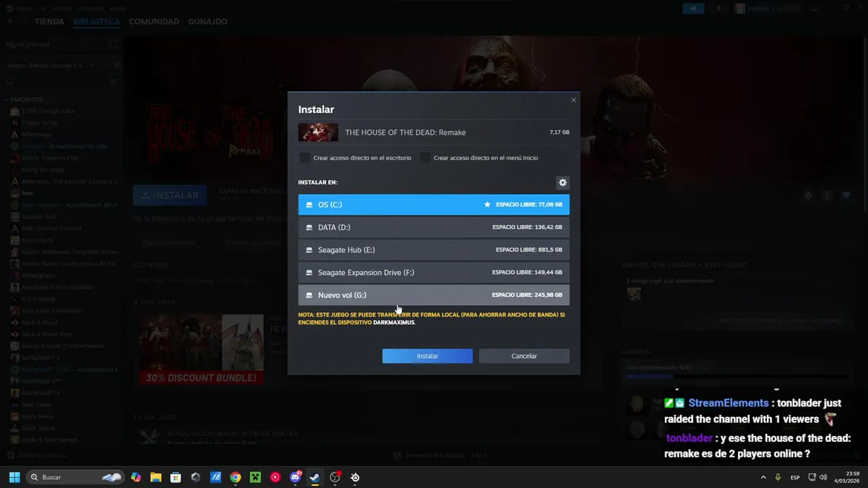Open Minecraft creeper icon in taskbar
This screenshot has width=868, height=488.
pyautogui.click(x=255, y=477)
